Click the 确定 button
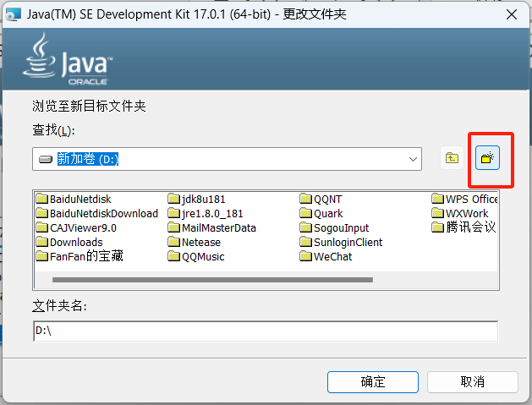 (373, 382)
